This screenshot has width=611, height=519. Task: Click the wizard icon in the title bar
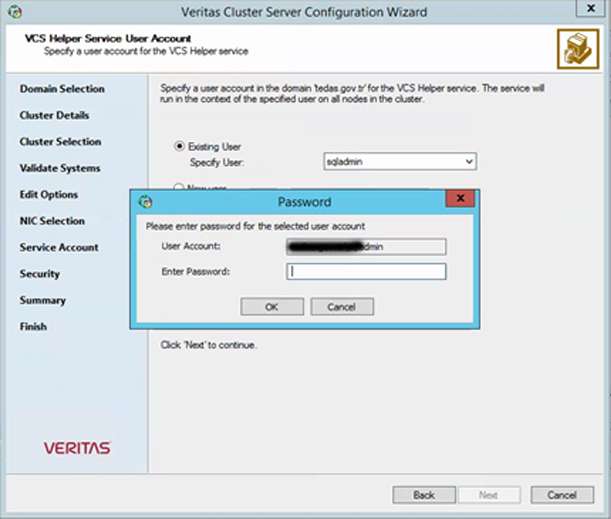click(15, 12)
